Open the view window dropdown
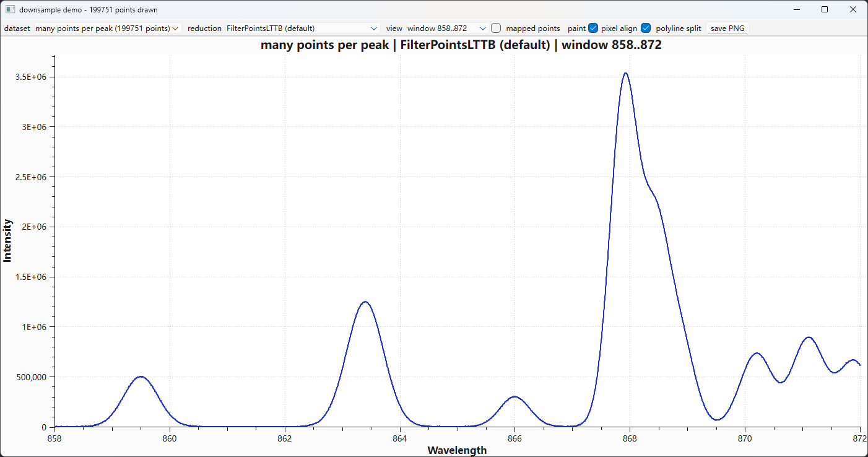The height and width of the screenshot is (457, 868). [x=446, y=28]
